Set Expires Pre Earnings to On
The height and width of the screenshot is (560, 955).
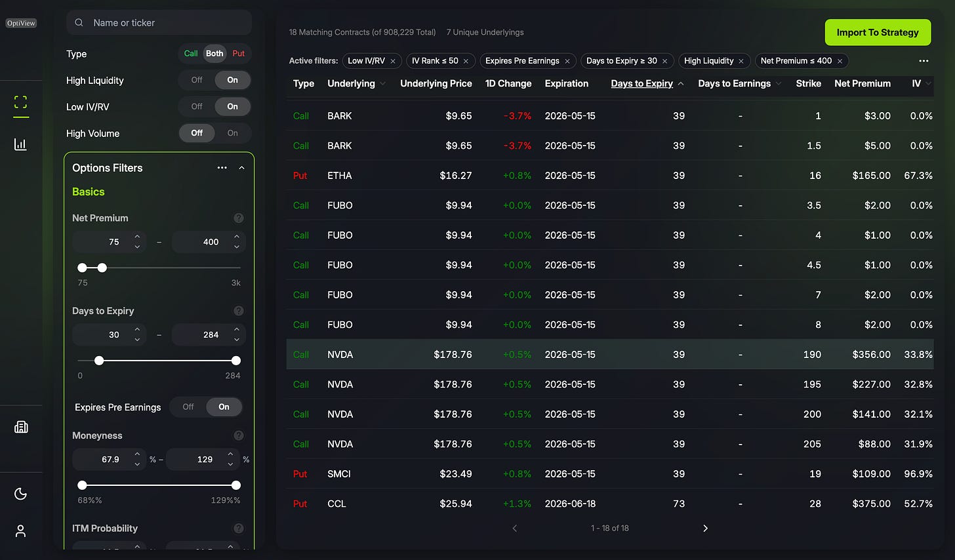point(224,407)
